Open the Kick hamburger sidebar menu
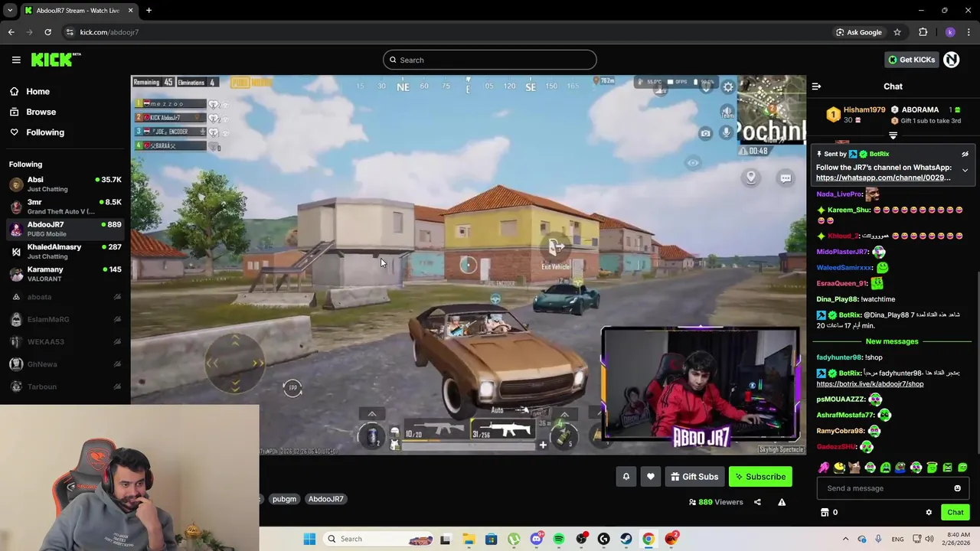Viewport: 980px width, 551px height. (16, 60)
